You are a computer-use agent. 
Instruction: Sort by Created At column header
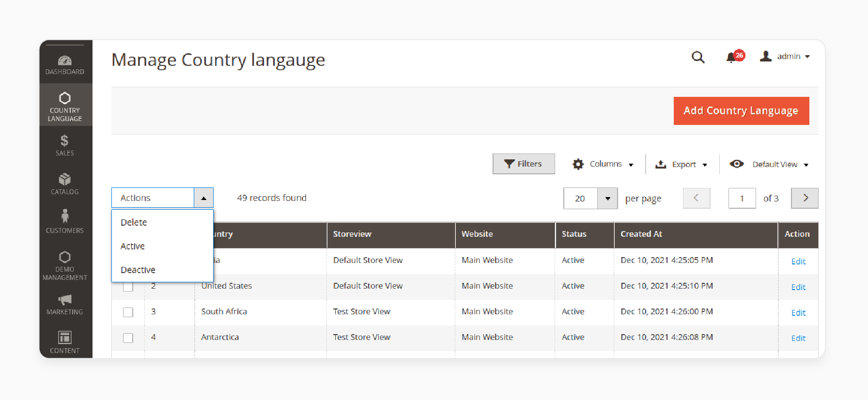696,235
